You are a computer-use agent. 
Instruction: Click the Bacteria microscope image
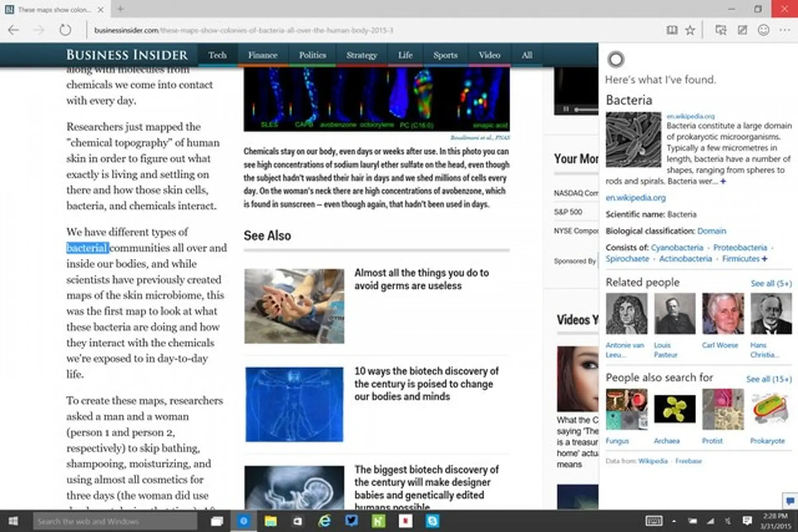(633, 140)
